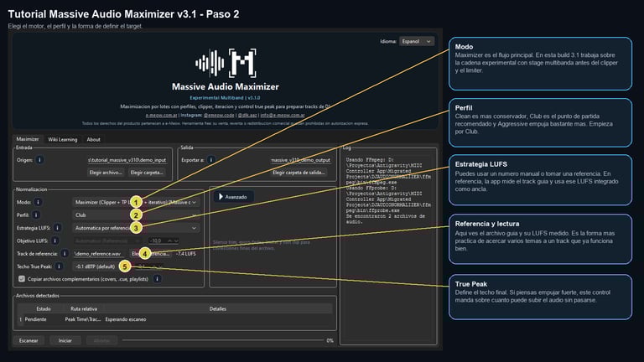Viewport: 644px width, 362px height.
Task: Click the Estado column header
Action: point(43,308)
